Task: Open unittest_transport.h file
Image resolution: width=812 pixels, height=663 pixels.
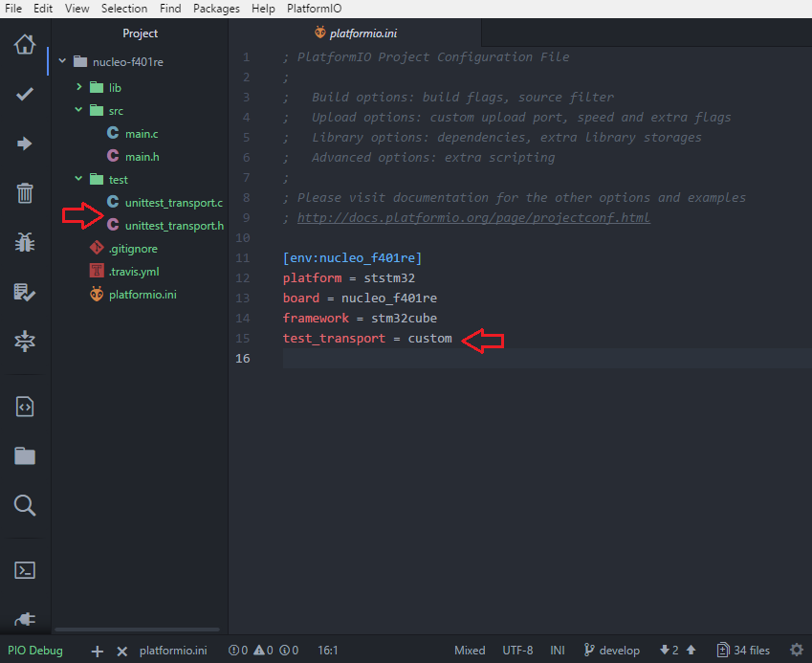Action: tap(174, 226)
